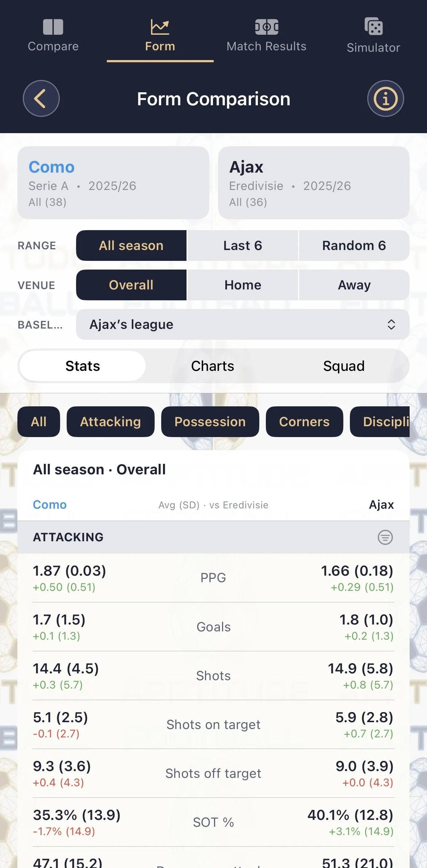Open the info icon
The height and width of the screenshot is (868, 427).
(x=385, y=98)
